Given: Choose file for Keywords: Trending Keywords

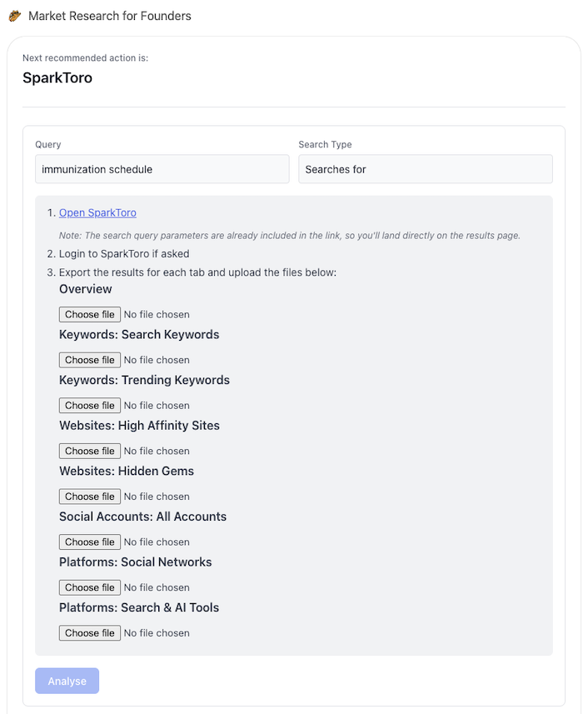Looking at the screenshot, I should 90,406.
